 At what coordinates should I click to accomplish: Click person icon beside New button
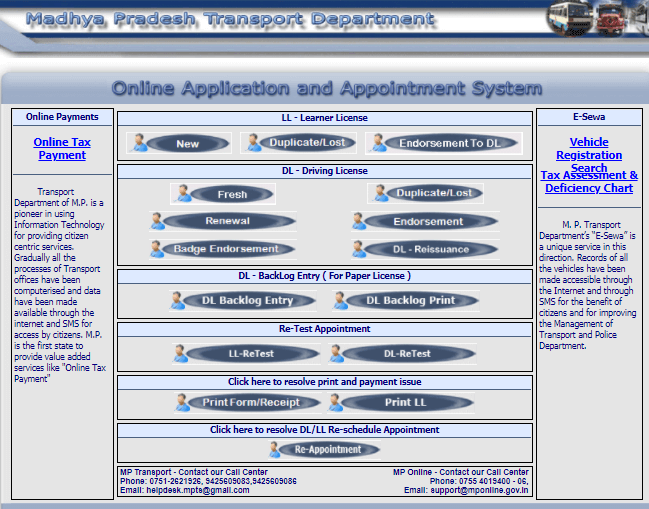[x=139, y=143]
